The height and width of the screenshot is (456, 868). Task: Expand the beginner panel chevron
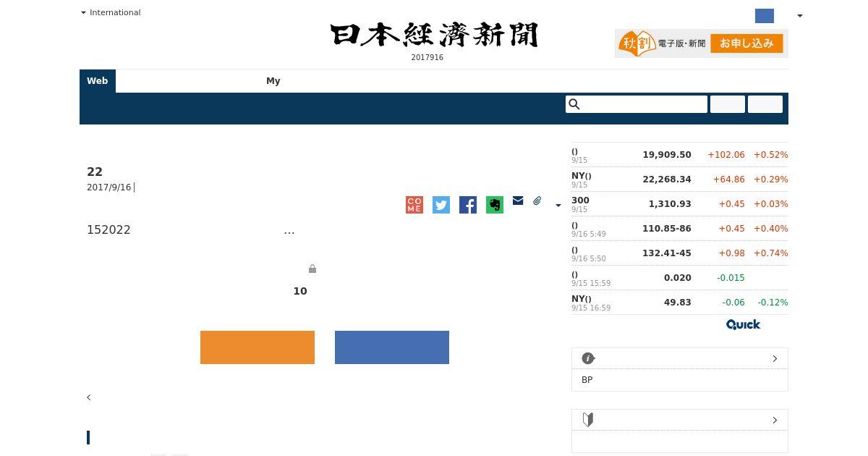[x=775, y=420]
